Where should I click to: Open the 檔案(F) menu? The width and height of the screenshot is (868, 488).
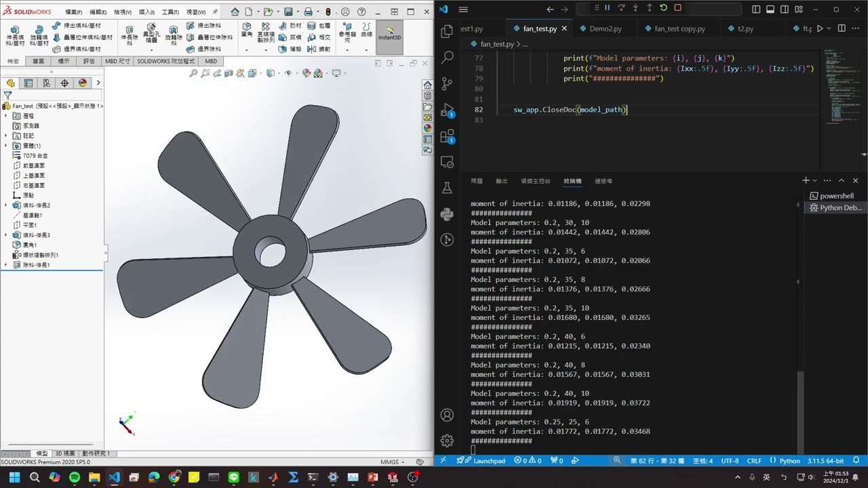click(73, 12)
